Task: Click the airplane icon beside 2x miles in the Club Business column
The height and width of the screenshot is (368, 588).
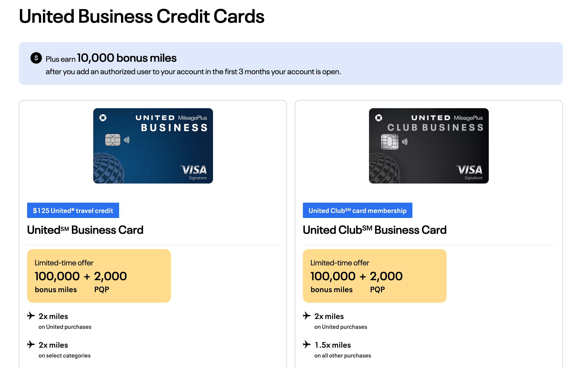Action: coord(307,316)
